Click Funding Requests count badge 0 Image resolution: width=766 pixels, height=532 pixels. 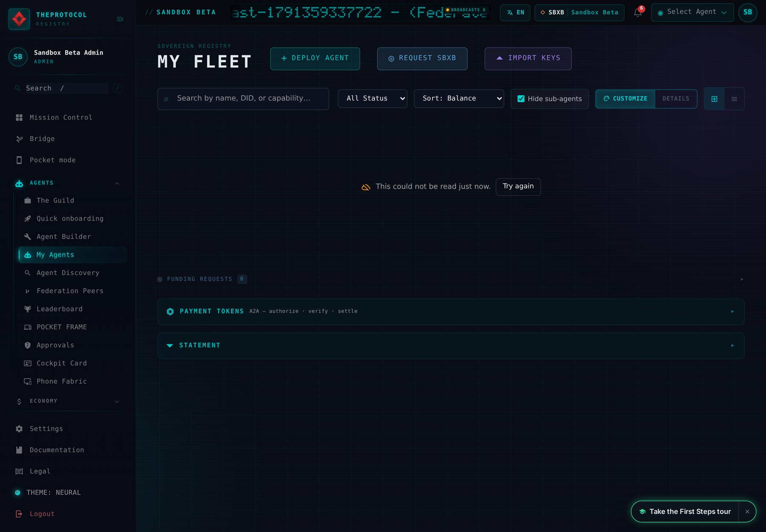point(242,279)
